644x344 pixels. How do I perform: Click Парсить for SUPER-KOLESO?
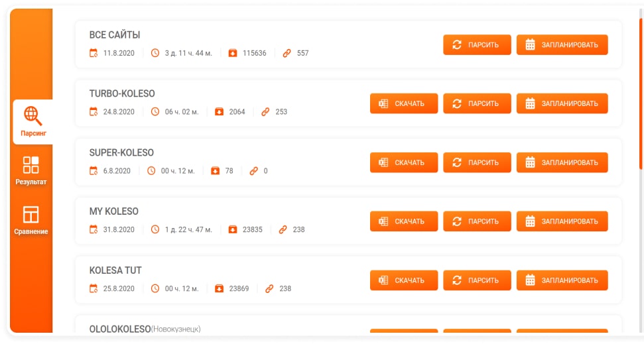[x=477, y=162]
